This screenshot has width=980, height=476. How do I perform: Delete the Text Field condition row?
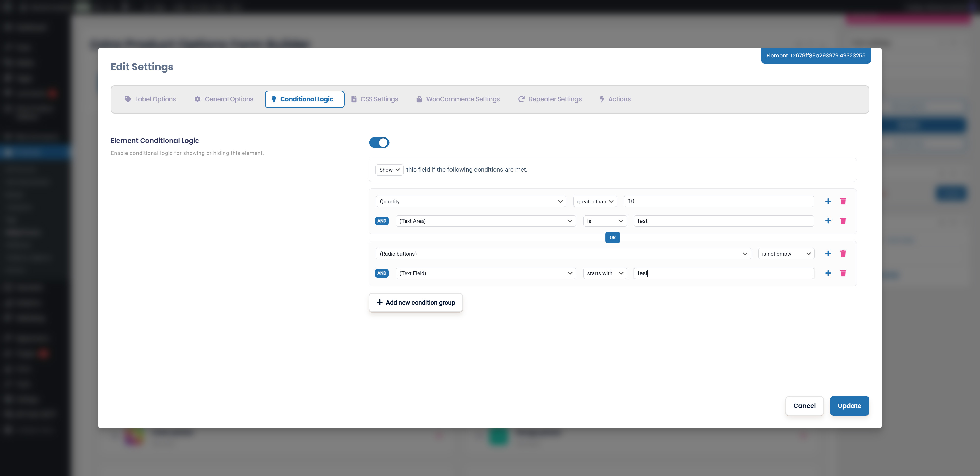[x=843, y=273]
